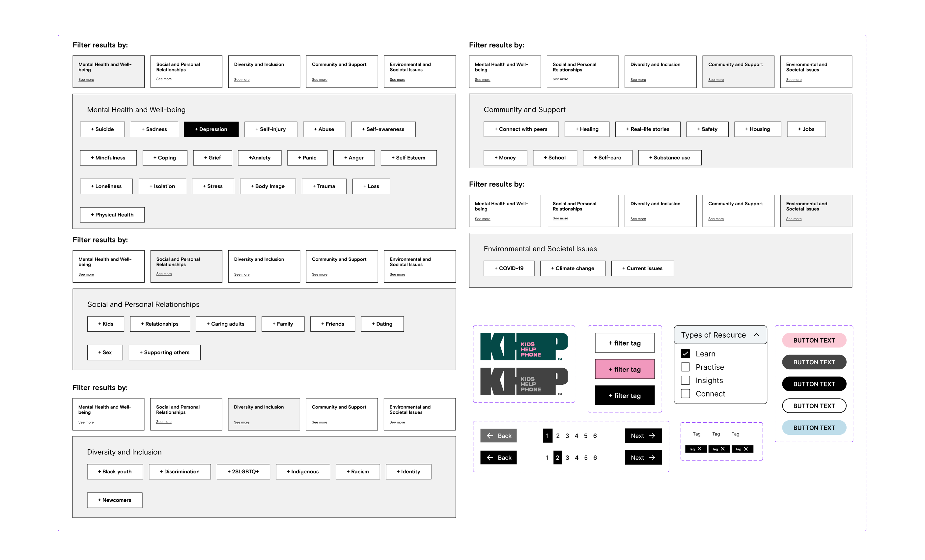The width and height of the screenshot is (925, 560).
Task: Add the '+ Sadness' filter tag
Action: click(154, 129)
